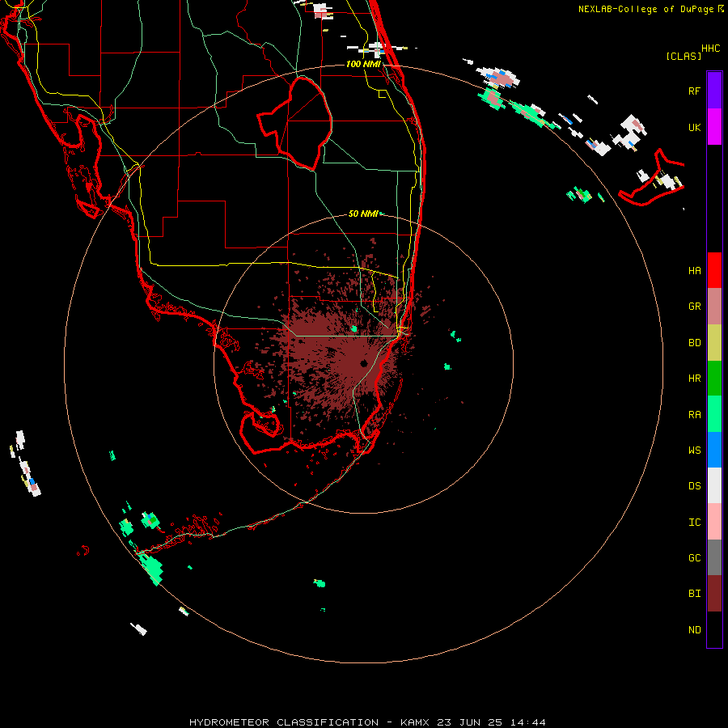The image size is (728, 728).
Task: Click the WS legend label
Action: coord(694,451)
